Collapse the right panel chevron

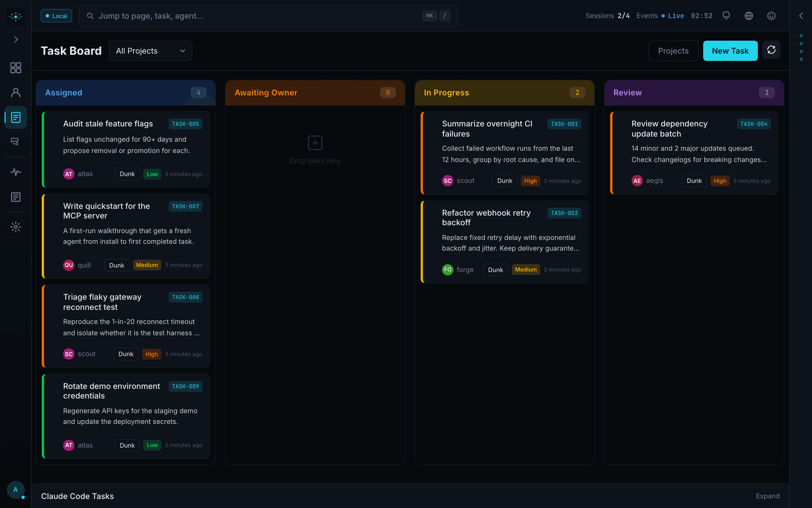(x=801, y=16)
